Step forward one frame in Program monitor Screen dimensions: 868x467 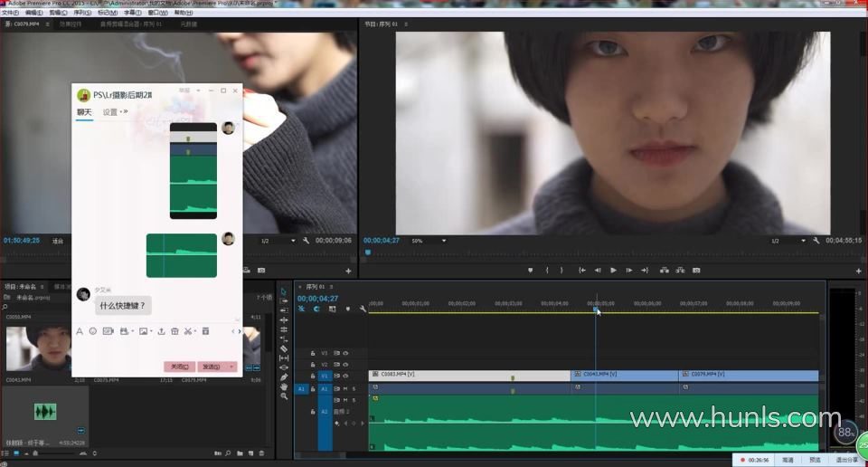point(629,271)
